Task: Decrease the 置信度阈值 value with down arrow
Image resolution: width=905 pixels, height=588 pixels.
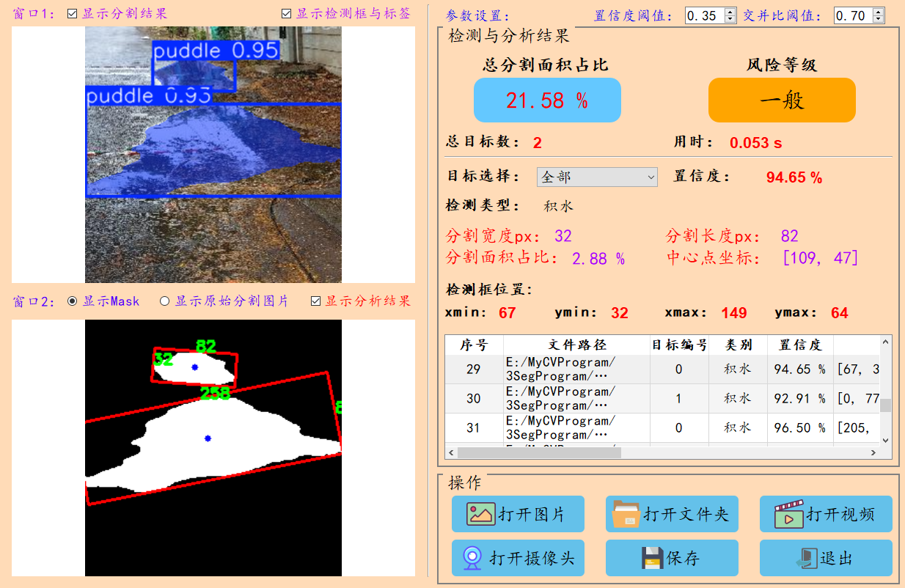Action: (x=730, y=19)
